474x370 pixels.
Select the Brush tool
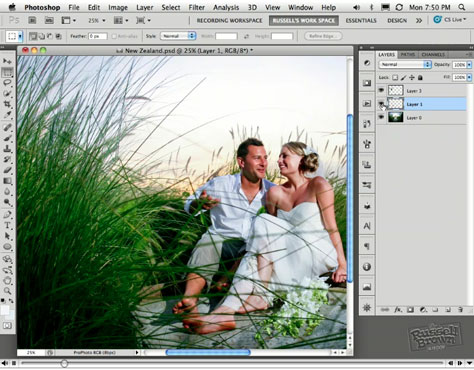click(x=7, y=138)
